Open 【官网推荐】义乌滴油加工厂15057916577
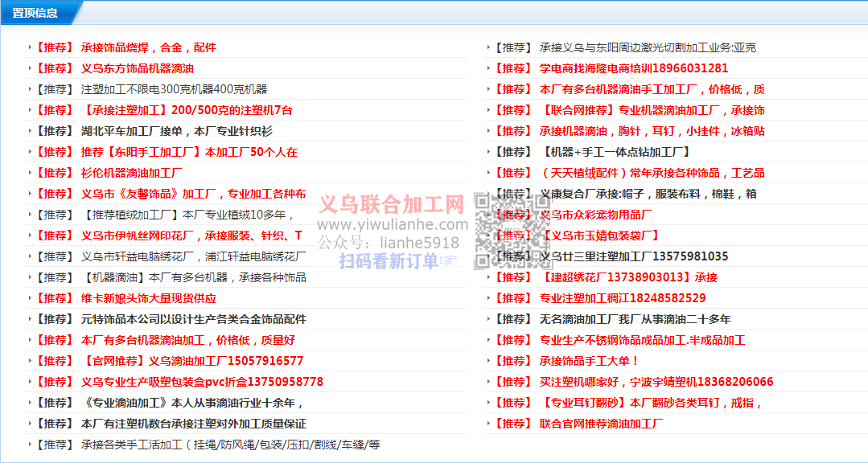Screen dimensions: 868x463 pos(192,361)
